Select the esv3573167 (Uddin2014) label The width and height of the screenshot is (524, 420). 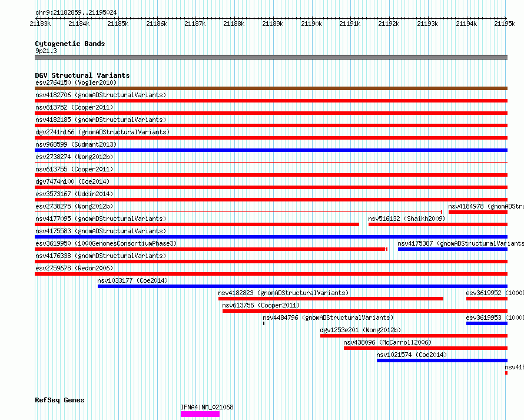click(74, 194)
